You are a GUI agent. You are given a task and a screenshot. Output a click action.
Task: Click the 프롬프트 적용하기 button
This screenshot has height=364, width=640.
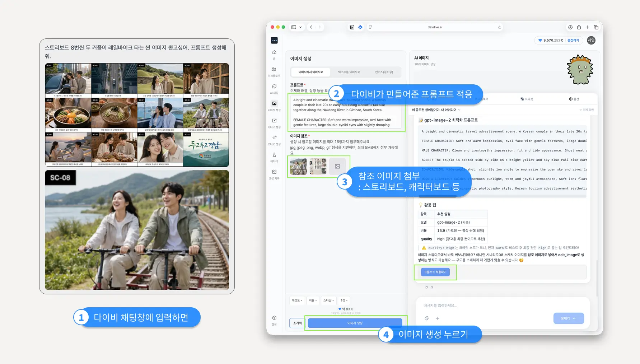(435, 272)
